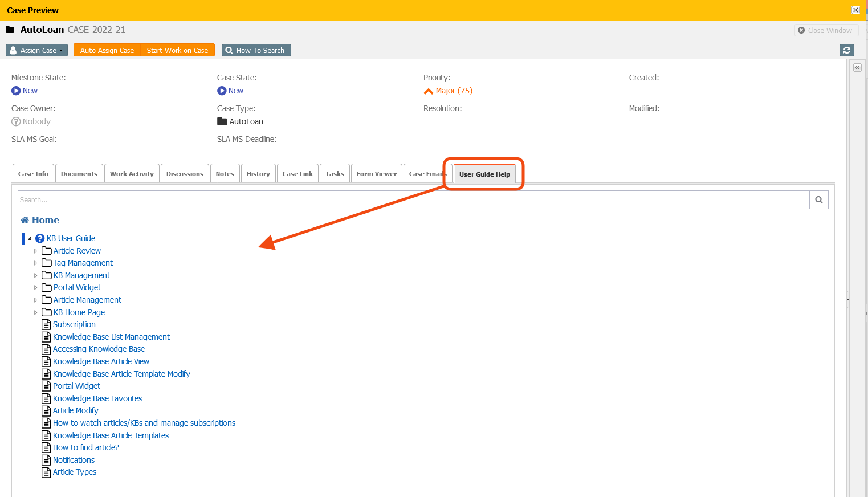Collapse the KB User Guide tree

tap(30, 238)
